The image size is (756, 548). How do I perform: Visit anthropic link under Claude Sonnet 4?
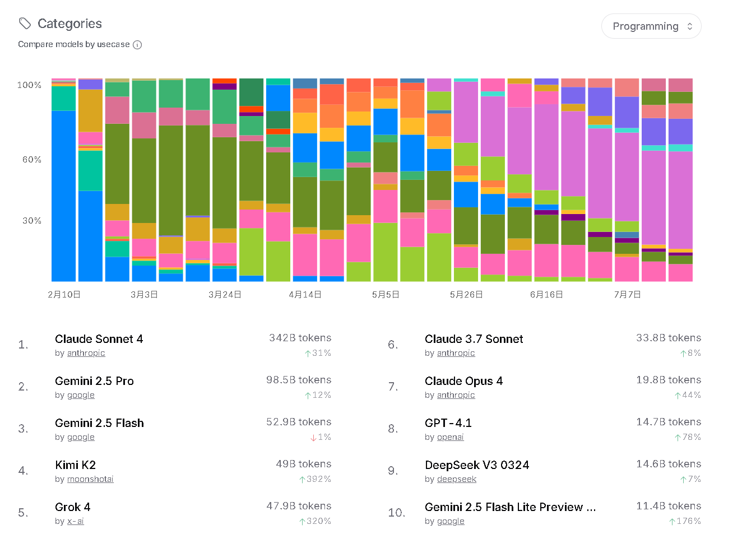pyautogui.click(x=86, y=353)
